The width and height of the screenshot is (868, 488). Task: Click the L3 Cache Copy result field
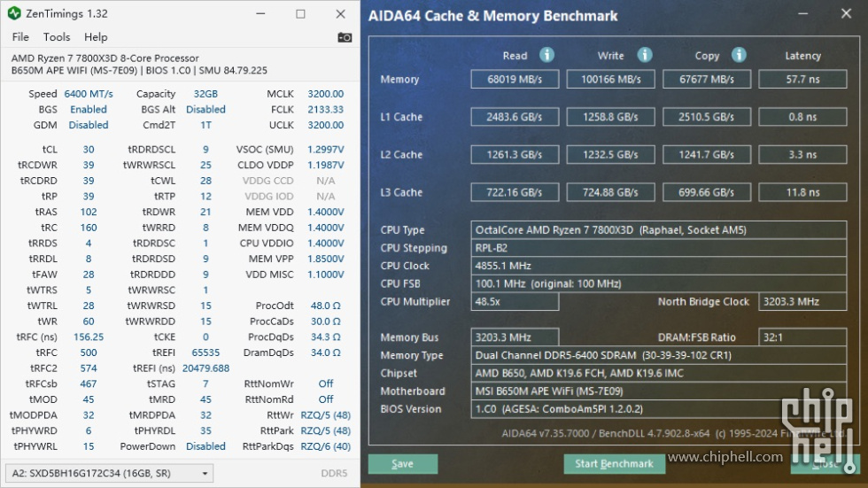click(707, 192)
